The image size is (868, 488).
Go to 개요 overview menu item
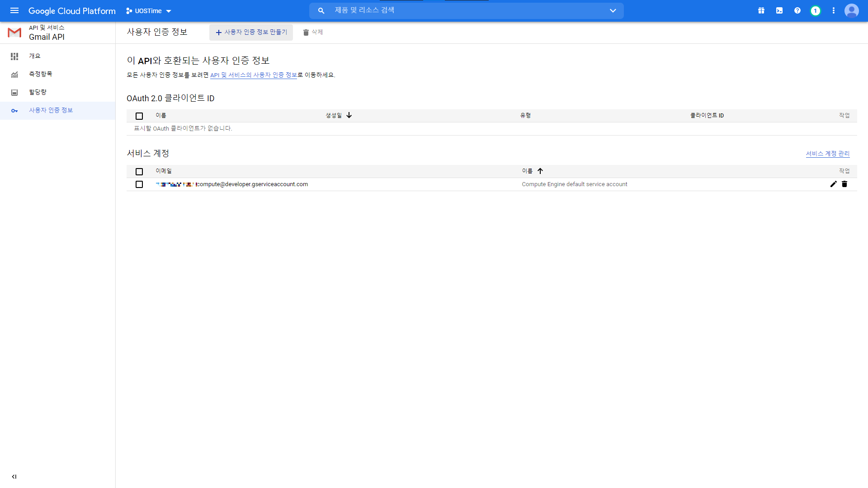click(35, 56)
